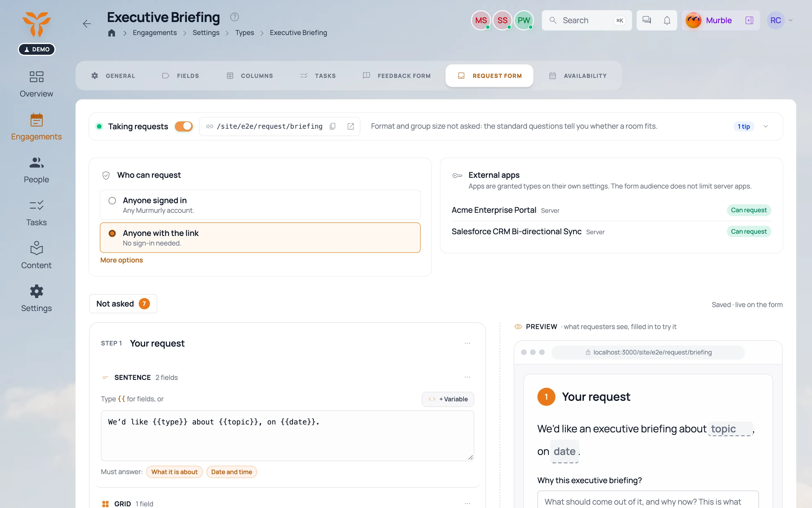Select the Anyone with the link option
The width and height of the screenshot is (812, 508).
tap(260, 238)
